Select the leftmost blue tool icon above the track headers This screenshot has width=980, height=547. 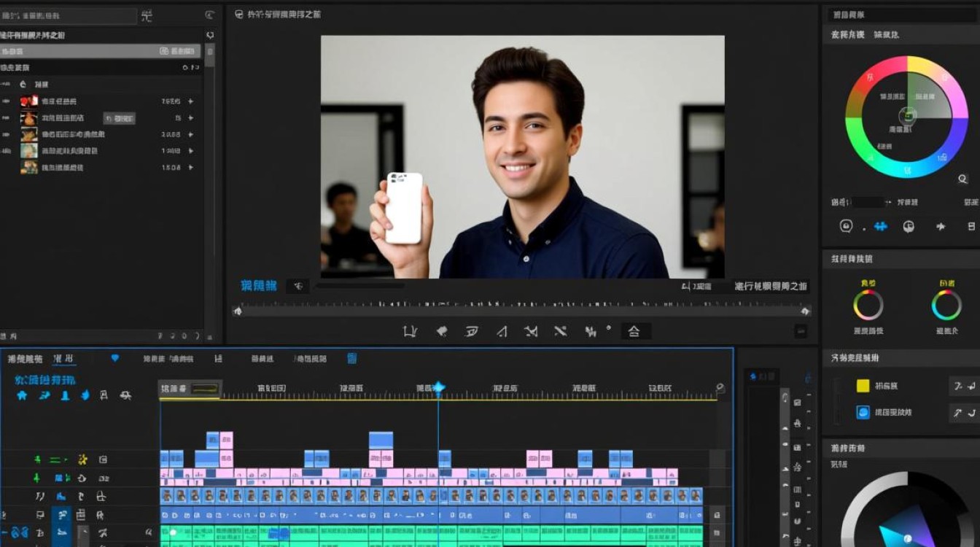(22, 395)
